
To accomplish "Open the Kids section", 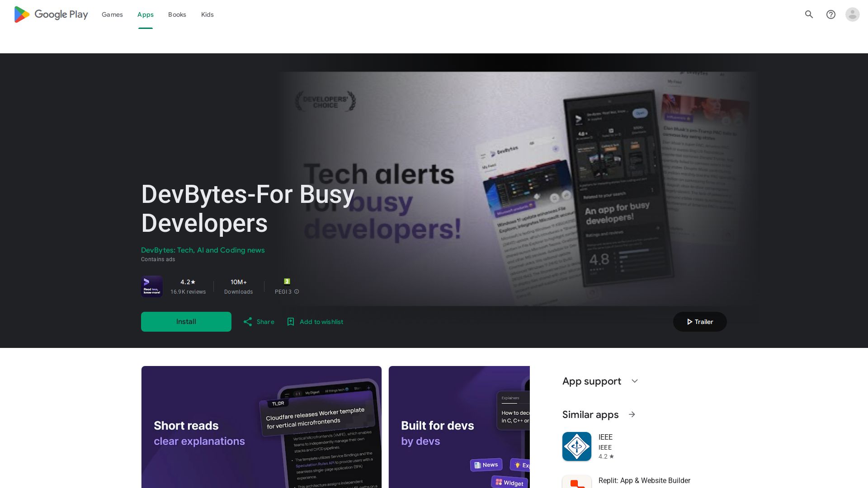I will click(207, 14).
